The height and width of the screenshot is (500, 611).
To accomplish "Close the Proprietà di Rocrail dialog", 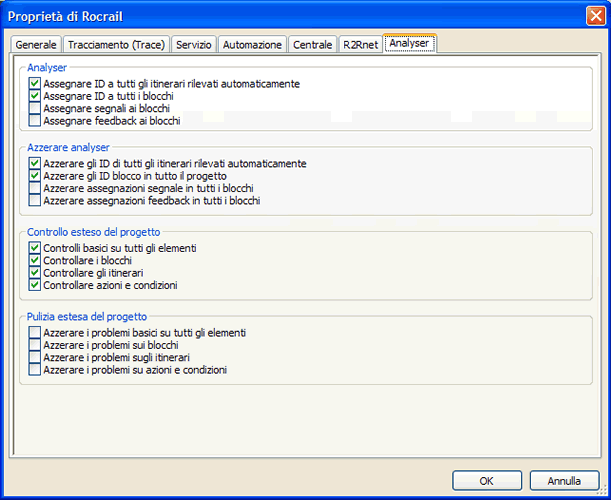I will coord(595,15).
